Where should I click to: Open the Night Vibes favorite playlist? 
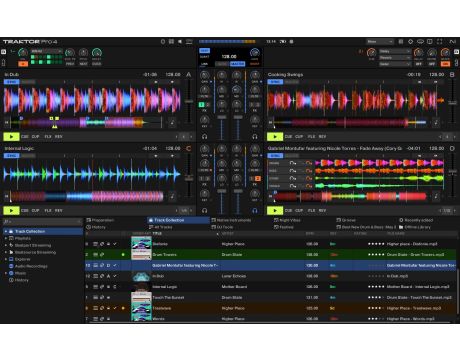[287, 220]
